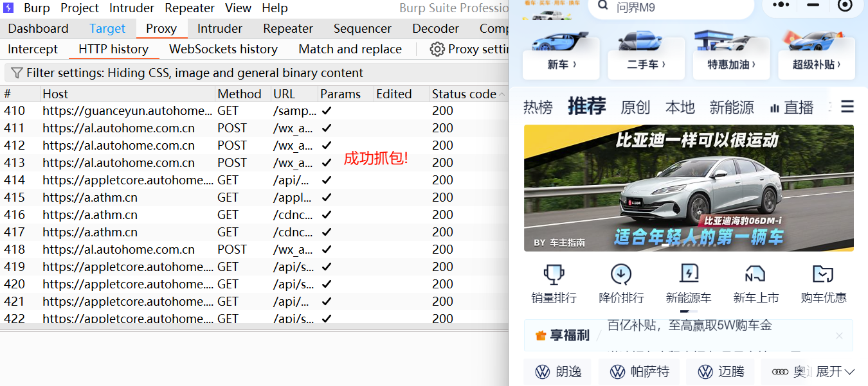Image resolution: width=868 pixels, height=386 pixels.
Task: Open the Project menu
Action: [x=80, y=8]
